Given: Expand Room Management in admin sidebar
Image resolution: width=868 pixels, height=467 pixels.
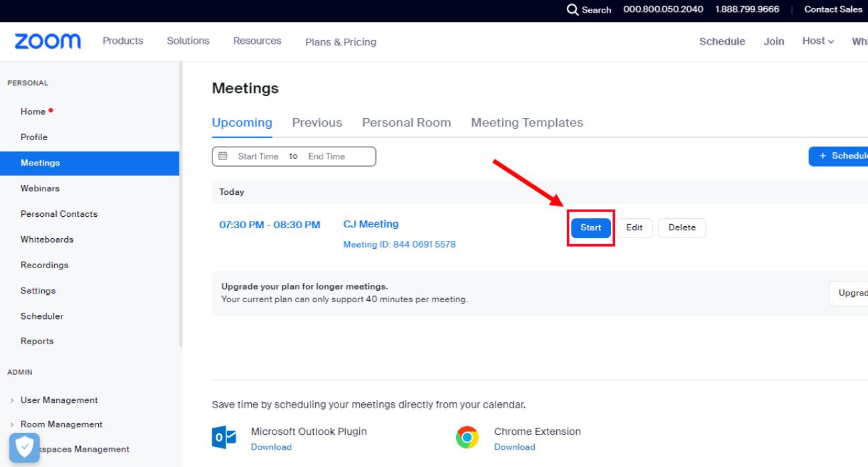Looking at the screenshot, I should tap(61, 424).
